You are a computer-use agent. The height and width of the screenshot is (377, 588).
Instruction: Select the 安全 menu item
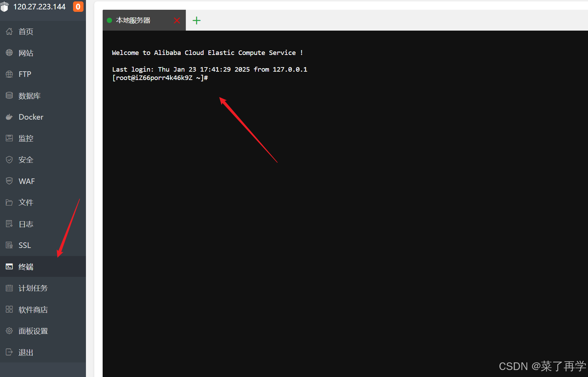[x=43, y=160]
